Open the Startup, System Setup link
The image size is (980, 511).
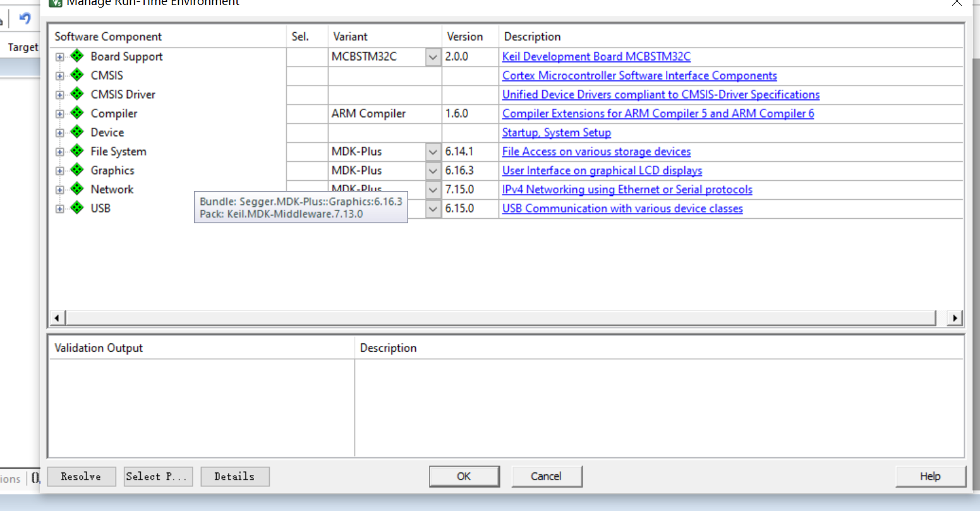[x=557, y=132]
